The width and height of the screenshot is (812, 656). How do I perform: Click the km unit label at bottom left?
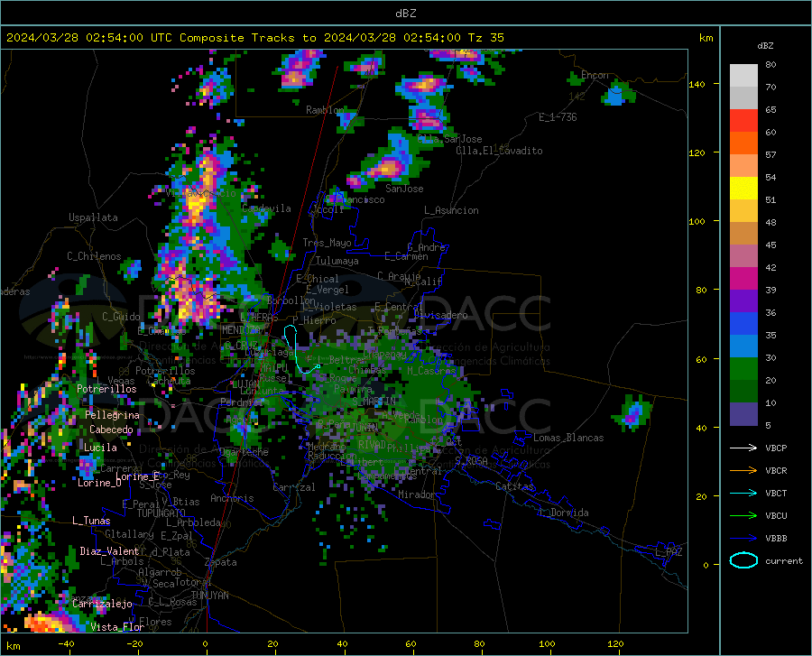click(13, 646)
